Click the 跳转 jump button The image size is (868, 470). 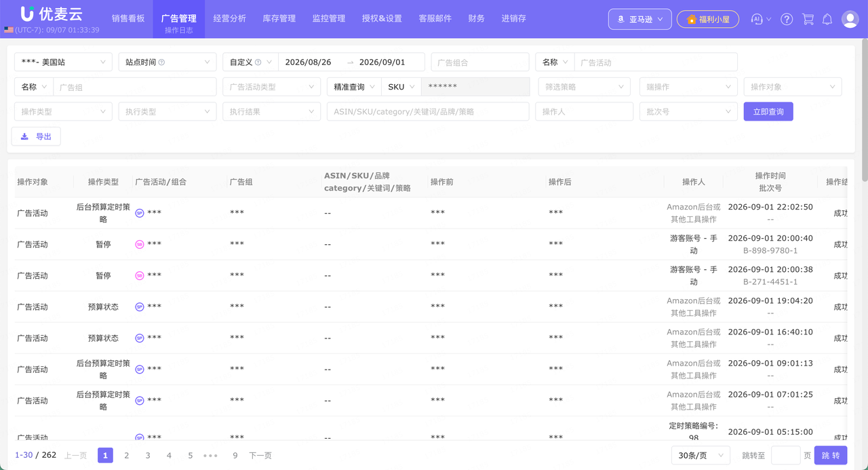click(831, 456)
